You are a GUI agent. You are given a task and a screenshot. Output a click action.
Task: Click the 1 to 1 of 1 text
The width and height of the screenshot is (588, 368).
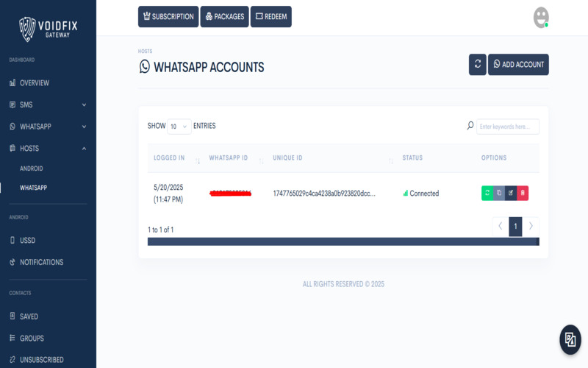[160, 230]
